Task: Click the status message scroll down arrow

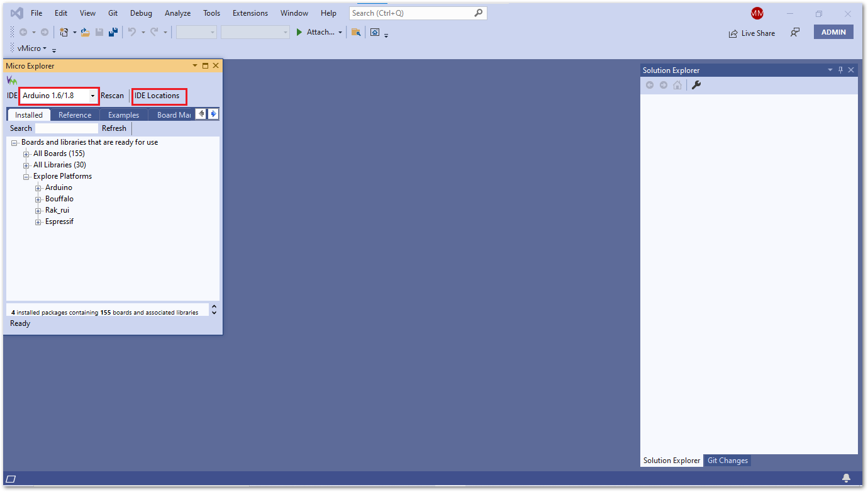Action: click(x=214, y=313)
